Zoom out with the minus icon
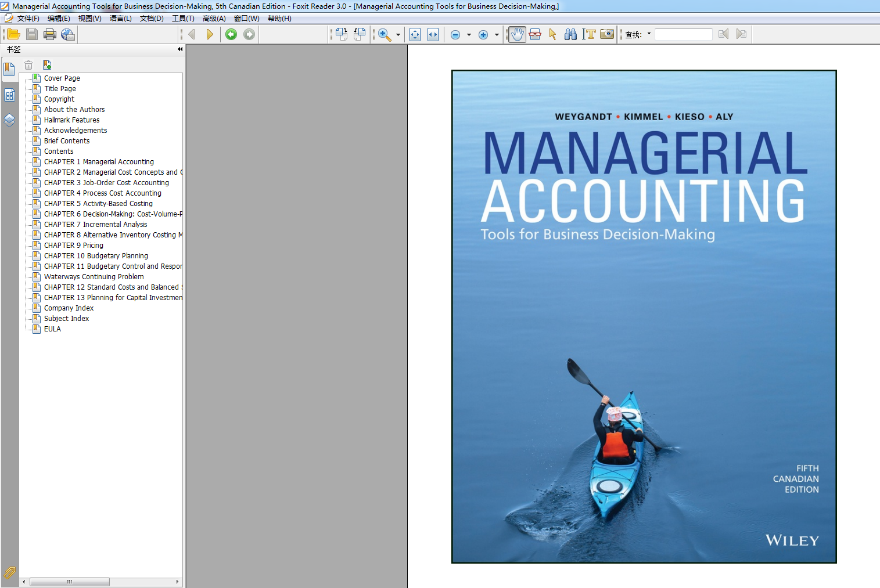 coord(455,35)
